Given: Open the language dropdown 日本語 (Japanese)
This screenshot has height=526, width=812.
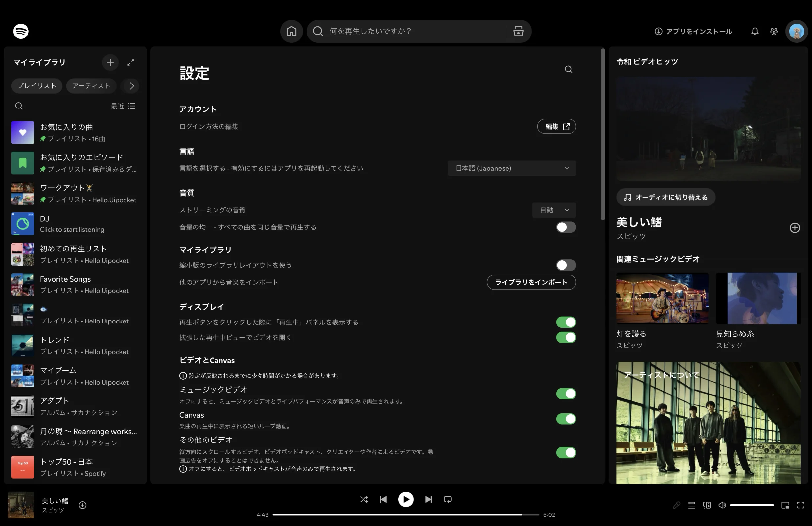Looking at the screenshot, I should click(x=512, y=168).
